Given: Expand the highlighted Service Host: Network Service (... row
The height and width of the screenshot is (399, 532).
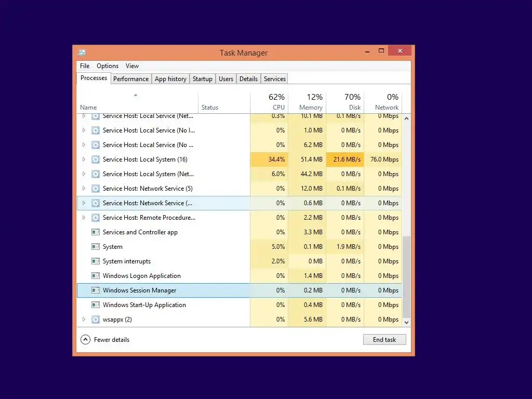Looking at the screenshot, I should point(84,203).
